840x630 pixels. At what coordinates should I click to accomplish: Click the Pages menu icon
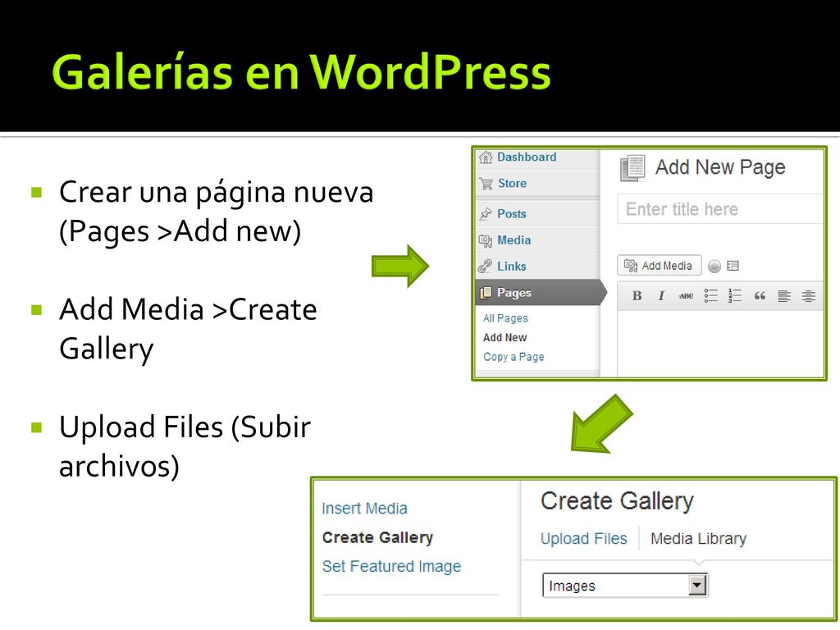click(x=486, y=293)
